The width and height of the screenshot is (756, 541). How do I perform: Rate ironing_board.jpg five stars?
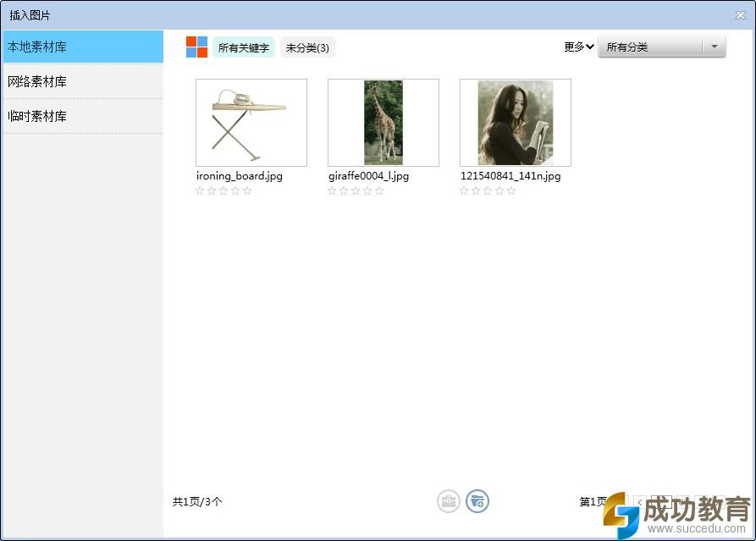click(247, 191)
